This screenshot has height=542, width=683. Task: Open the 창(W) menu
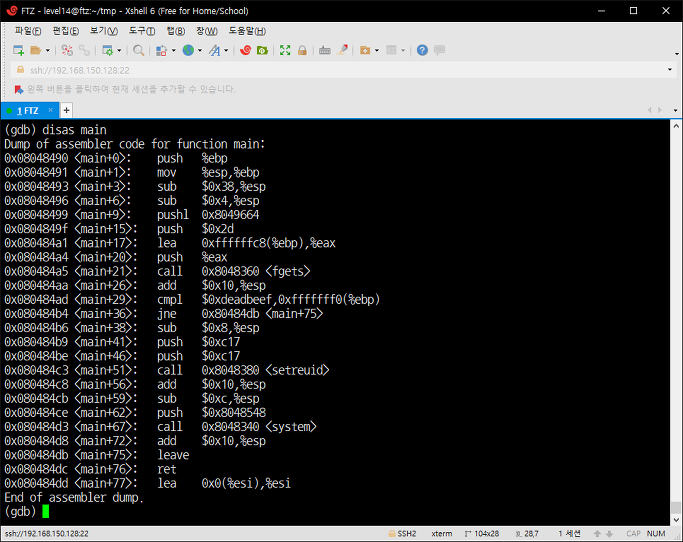pos(206,31)
